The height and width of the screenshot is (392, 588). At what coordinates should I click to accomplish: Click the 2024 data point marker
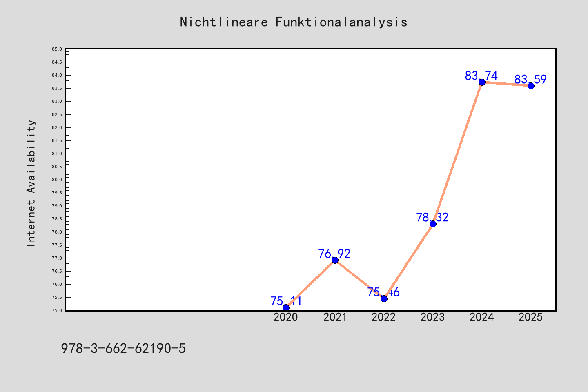point(482,82)
